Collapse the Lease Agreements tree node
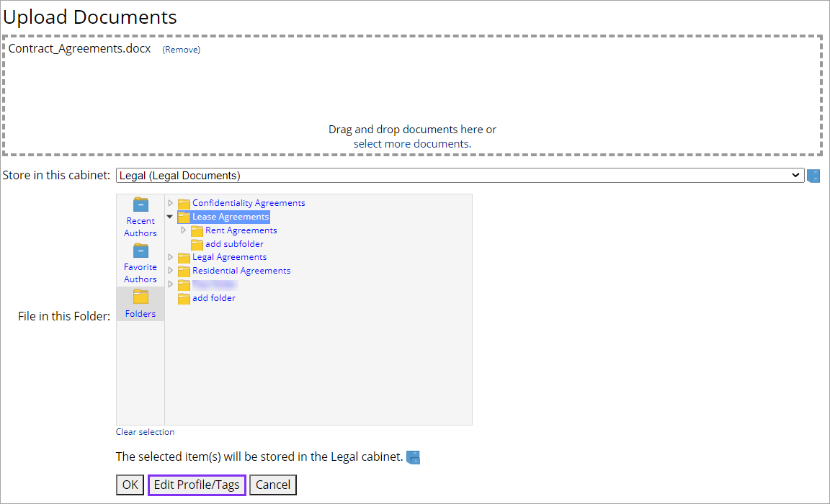This screenshot has width=830, height=504. 169,216
